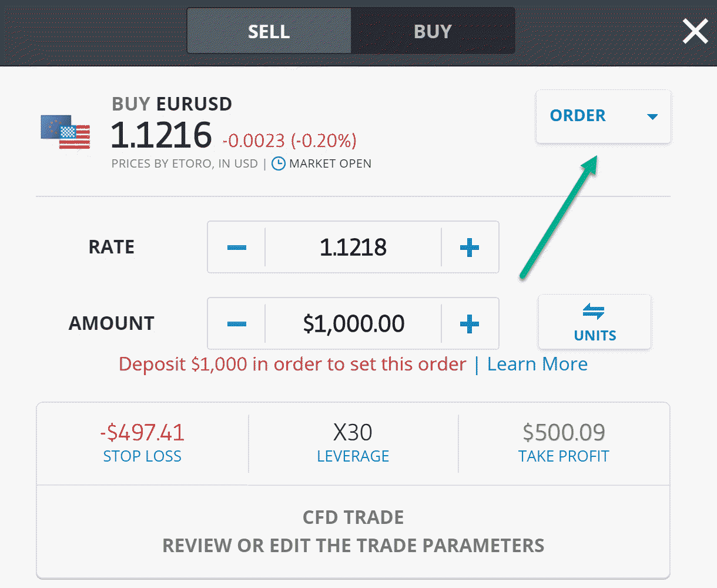This screenshot has width=717, height=588.
Task: Open the ORDER type dropdown
Action: [603, 116]
